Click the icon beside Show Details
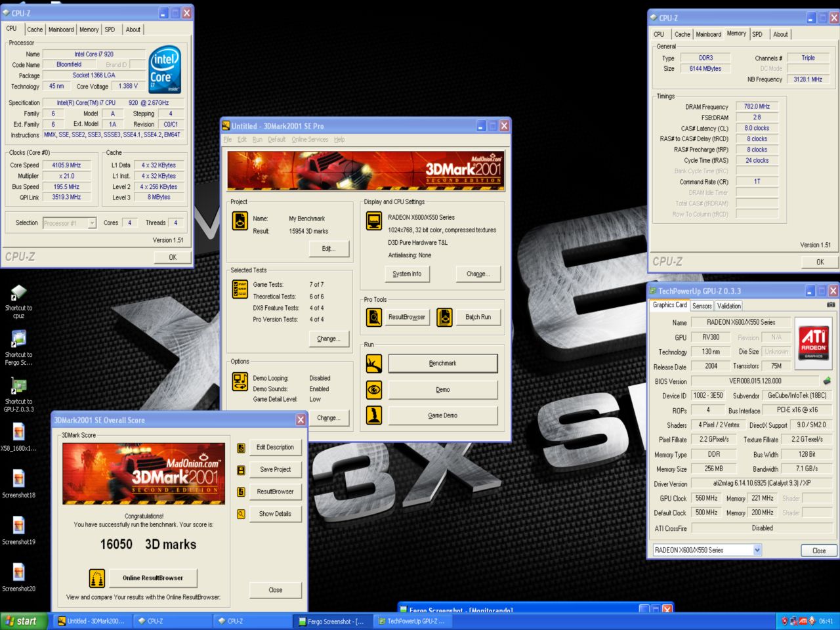The image size is (840, 630). click(x=241, y=514)
